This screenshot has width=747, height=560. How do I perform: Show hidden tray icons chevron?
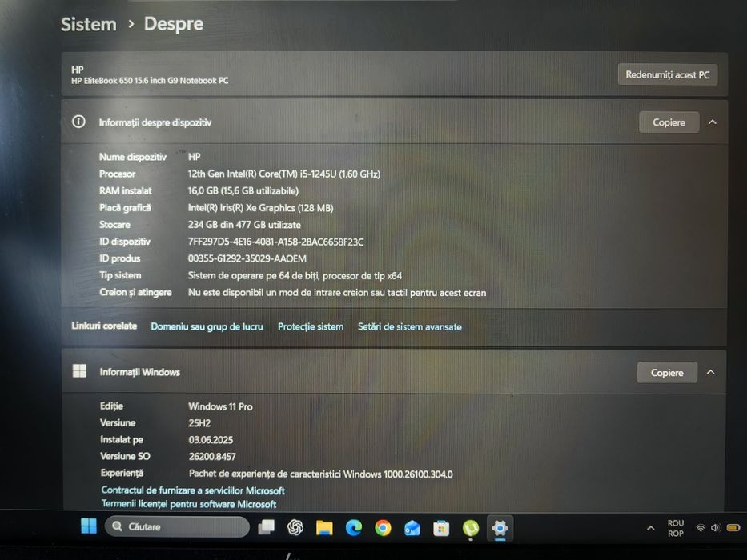click(650, 528)
